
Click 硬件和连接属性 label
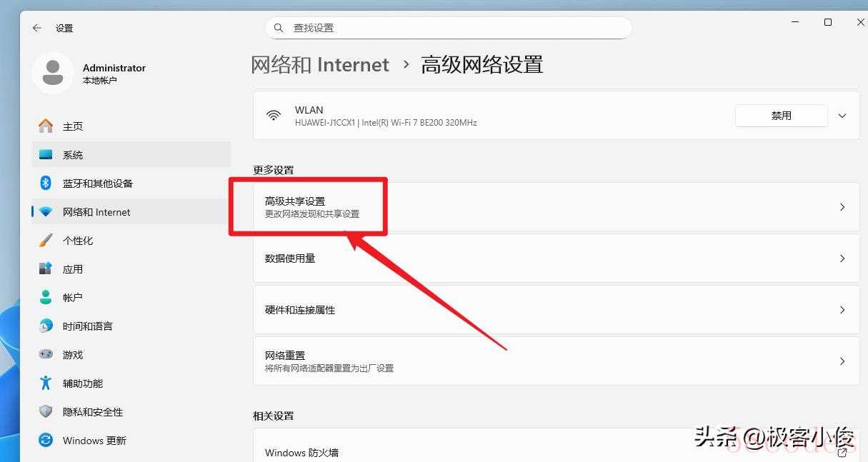pos(300,310)
